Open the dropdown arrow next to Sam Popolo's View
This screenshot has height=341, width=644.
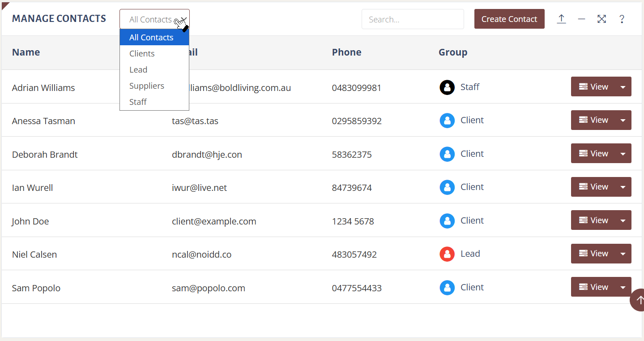623,287
